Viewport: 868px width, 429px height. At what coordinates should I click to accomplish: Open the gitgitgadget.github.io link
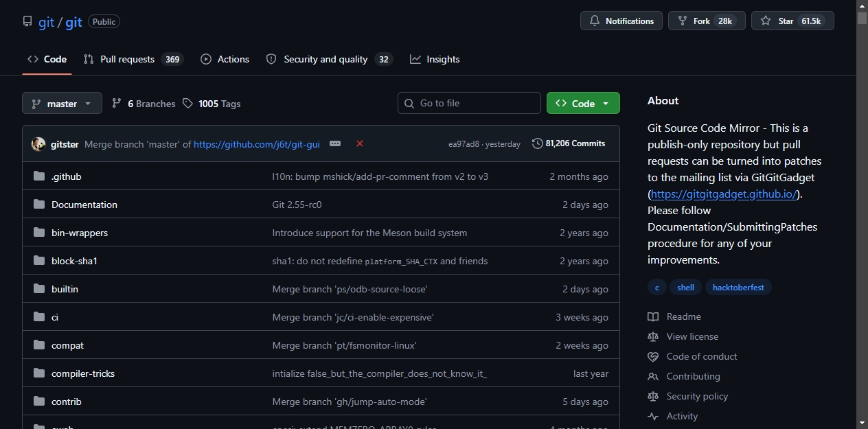724,194
